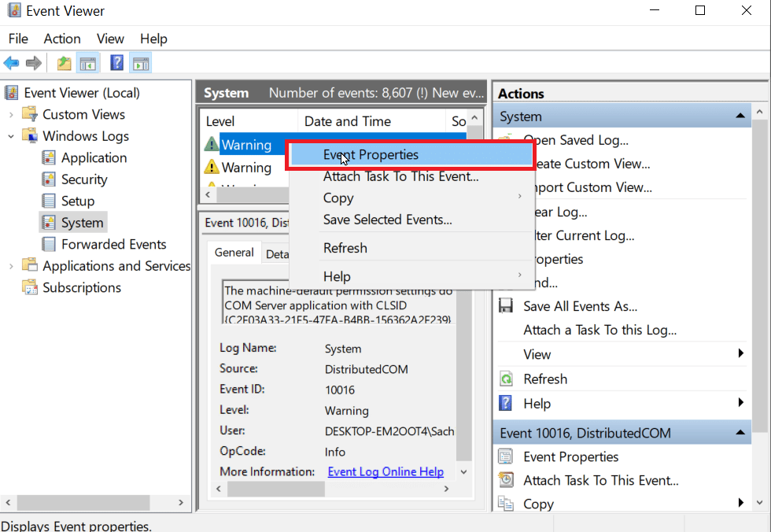Toggle the Show/Hide Console Tree icon
The image size is (771, 532).
pos(88,63)
